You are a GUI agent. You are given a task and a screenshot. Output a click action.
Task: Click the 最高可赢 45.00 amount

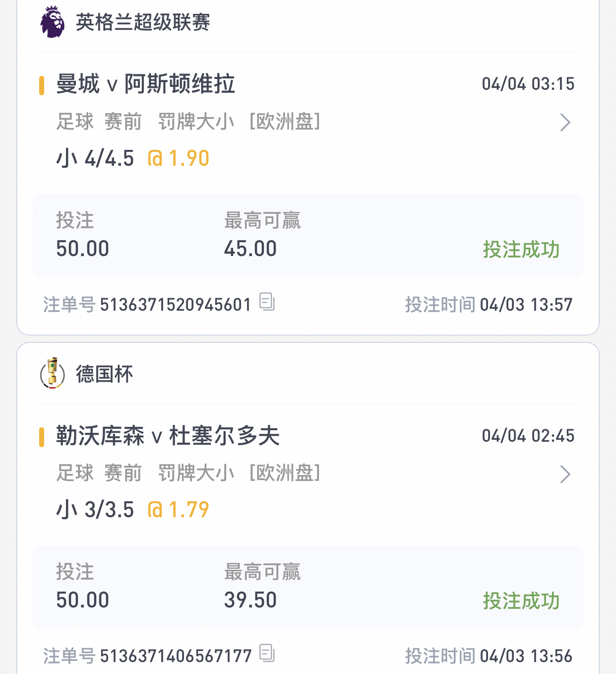[x=250, y=249]
